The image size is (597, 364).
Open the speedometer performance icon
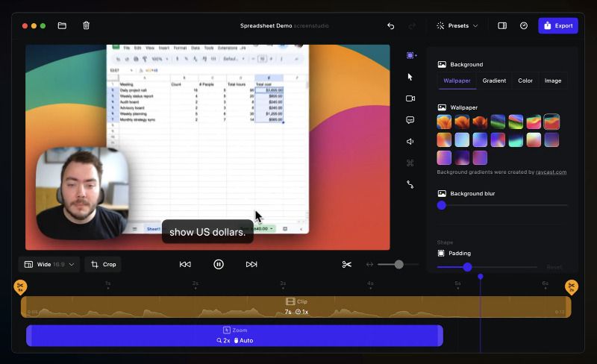pos(524,25)
